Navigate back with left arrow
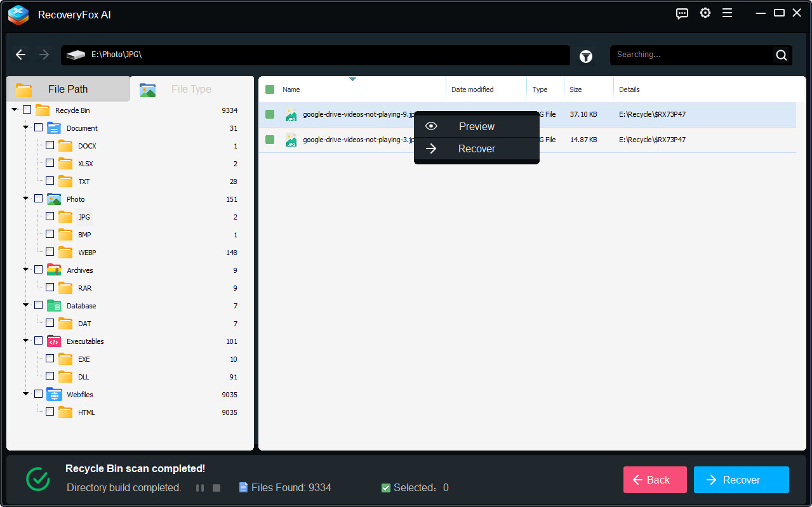812x507 pixels. [x=20, y=55]
